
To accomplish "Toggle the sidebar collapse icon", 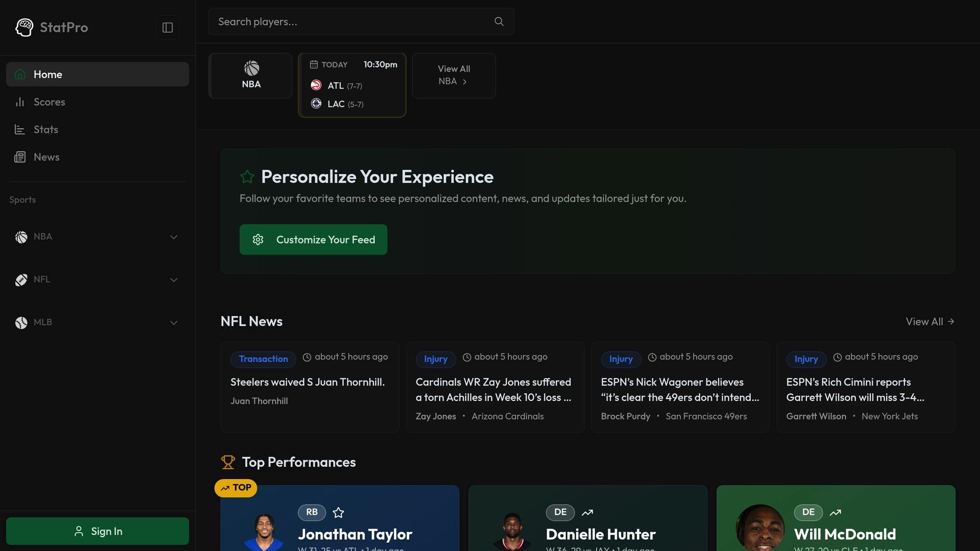I will (x=167, y=27).
